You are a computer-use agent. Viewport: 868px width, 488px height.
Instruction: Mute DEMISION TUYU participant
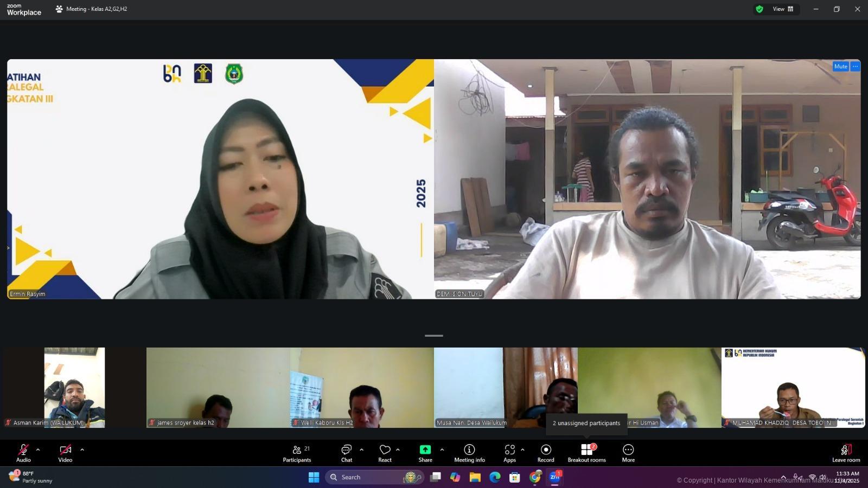point(840,66)
